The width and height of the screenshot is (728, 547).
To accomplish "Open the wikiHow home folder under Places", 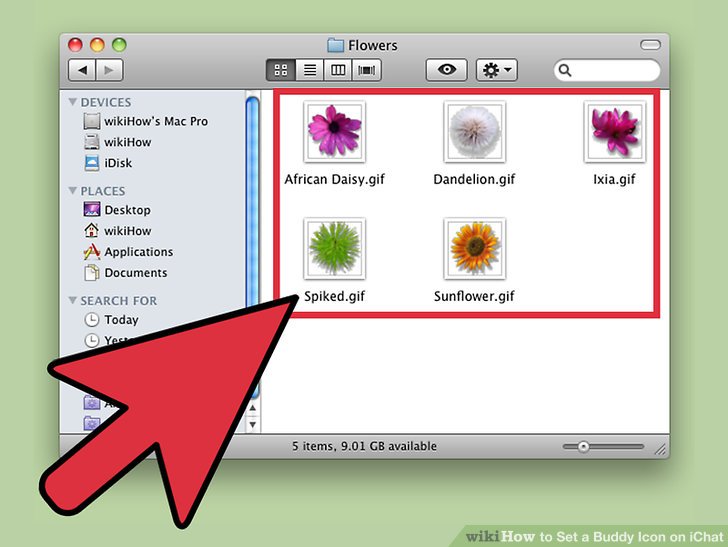I will (x=127, y=231).
